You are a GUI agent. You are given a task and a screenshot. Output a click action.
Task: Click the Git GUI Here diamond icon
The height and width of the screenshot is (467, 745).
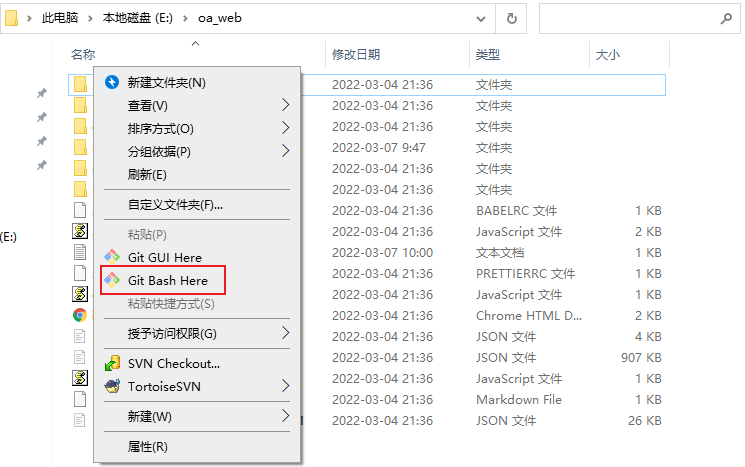(112, 257)
